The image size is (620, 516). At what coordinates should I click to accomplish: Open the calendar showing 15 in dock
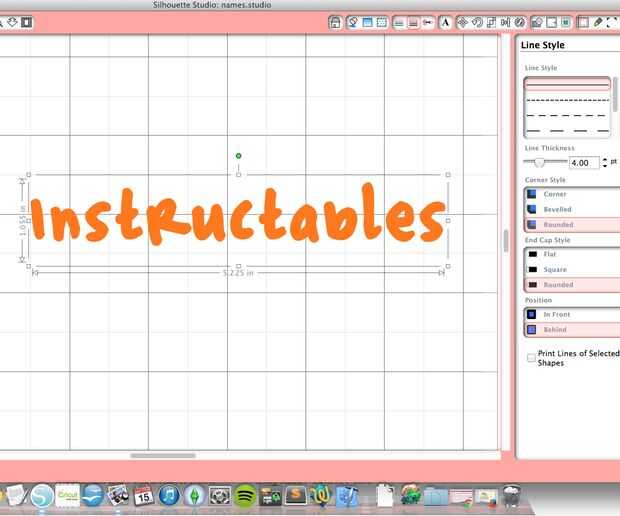coord(143,495)
